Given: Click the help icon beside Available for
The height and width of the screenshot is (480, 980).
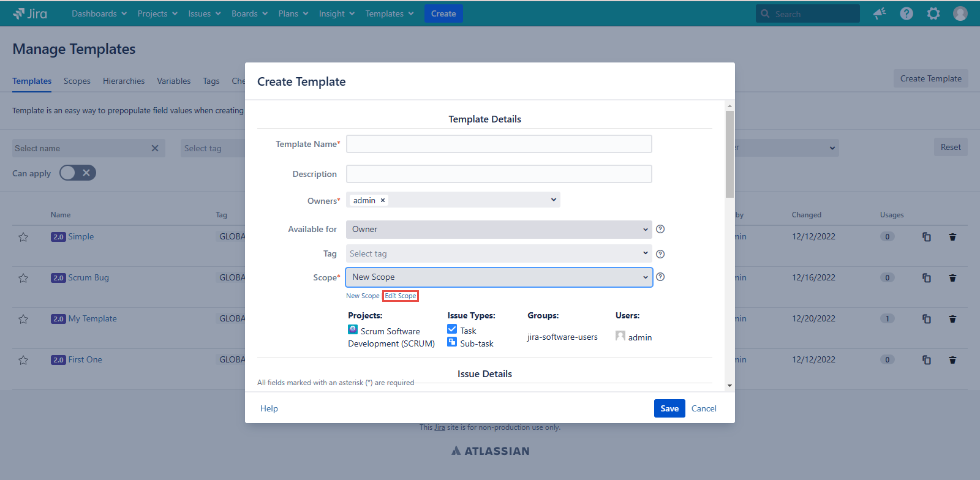Looking at the screenshot, I should tap(660, 229).
